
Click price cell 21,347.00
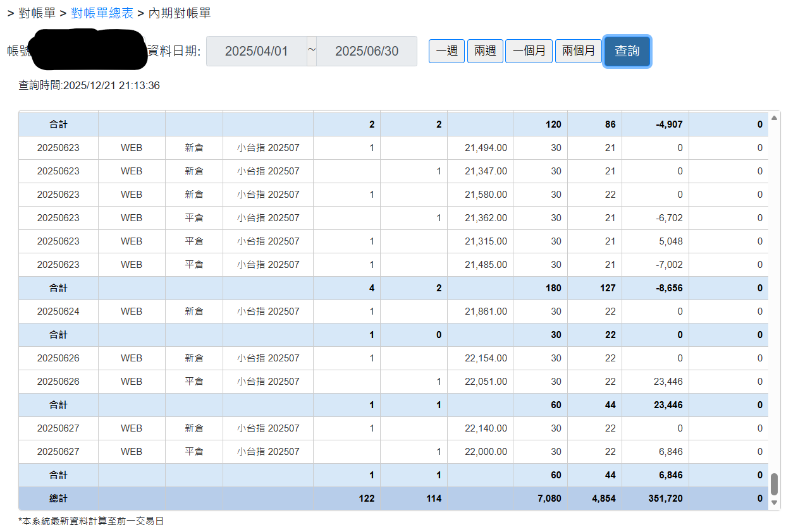click(x=486, y=171)
